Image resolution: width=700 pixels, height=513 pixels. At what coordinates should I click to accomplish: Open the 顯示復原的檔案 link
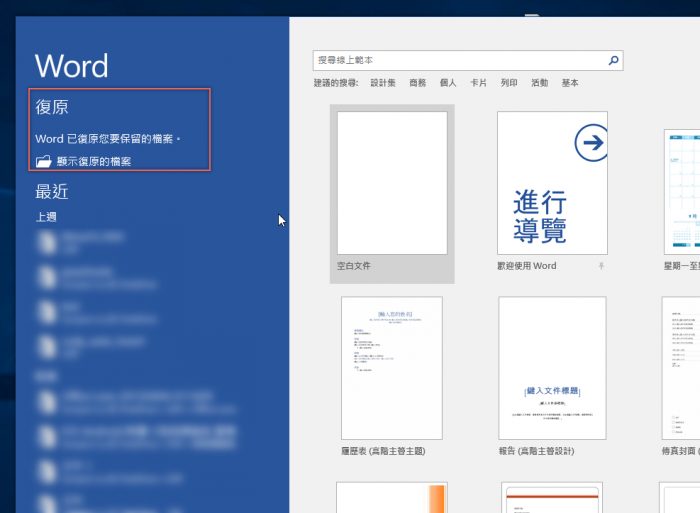click(x=94, y=162)
